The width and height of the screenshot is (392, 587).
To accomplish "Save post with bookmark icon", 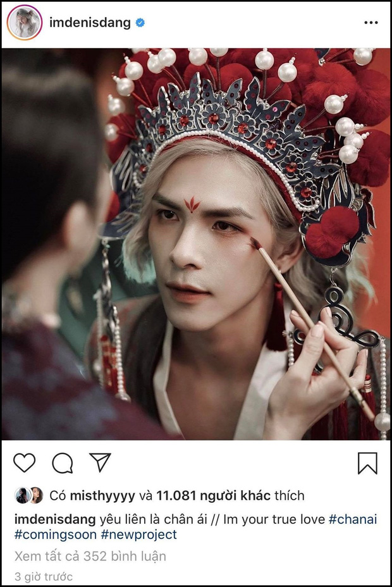I will [x=367, y=463].
